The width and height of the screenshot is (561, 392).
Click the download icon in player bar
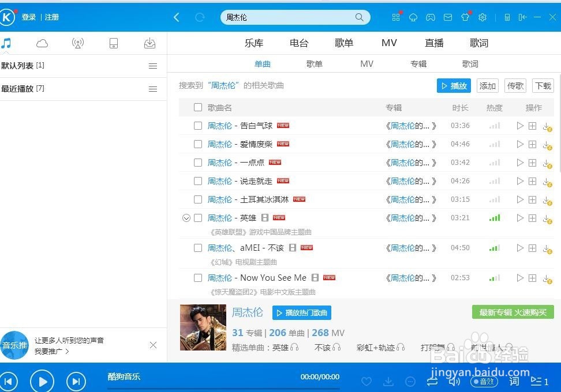(388, 382)
